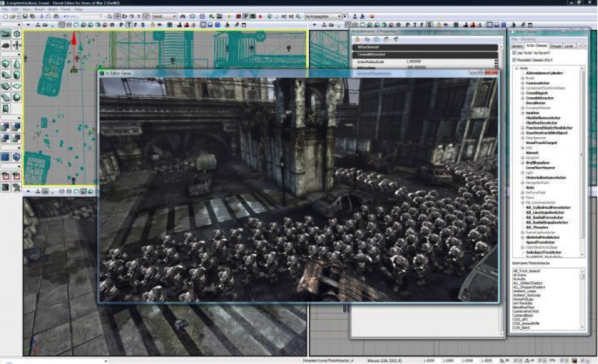Expand the CrowdAgent tree node

[x=522, y=93]
